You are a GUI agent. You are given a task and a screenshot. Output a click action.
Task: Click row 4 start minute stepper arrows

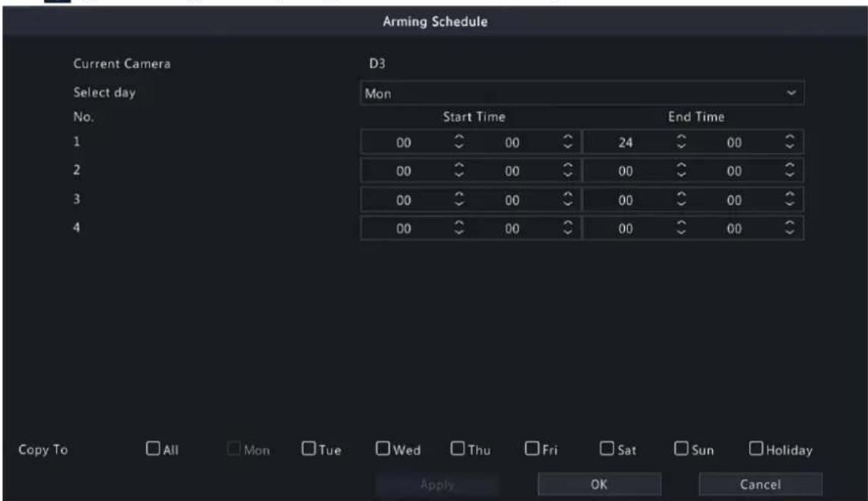[567, 229]
